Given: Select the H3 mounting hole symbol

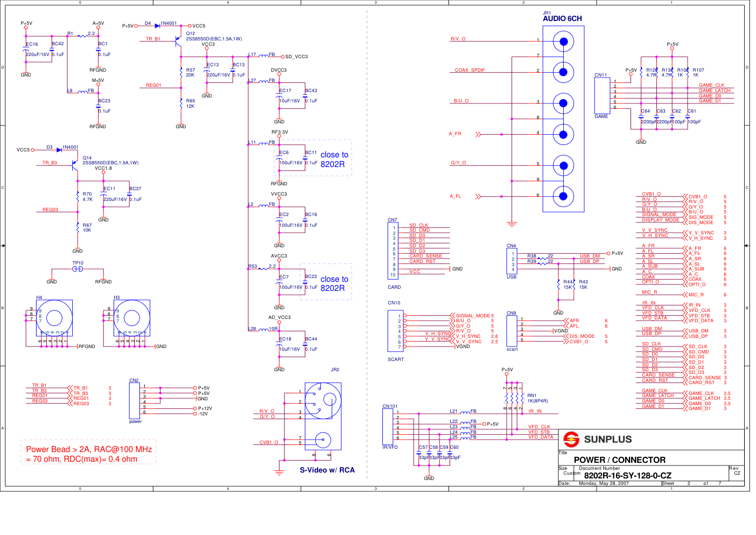Looking at the screenshot, I should tap(132, 318).
